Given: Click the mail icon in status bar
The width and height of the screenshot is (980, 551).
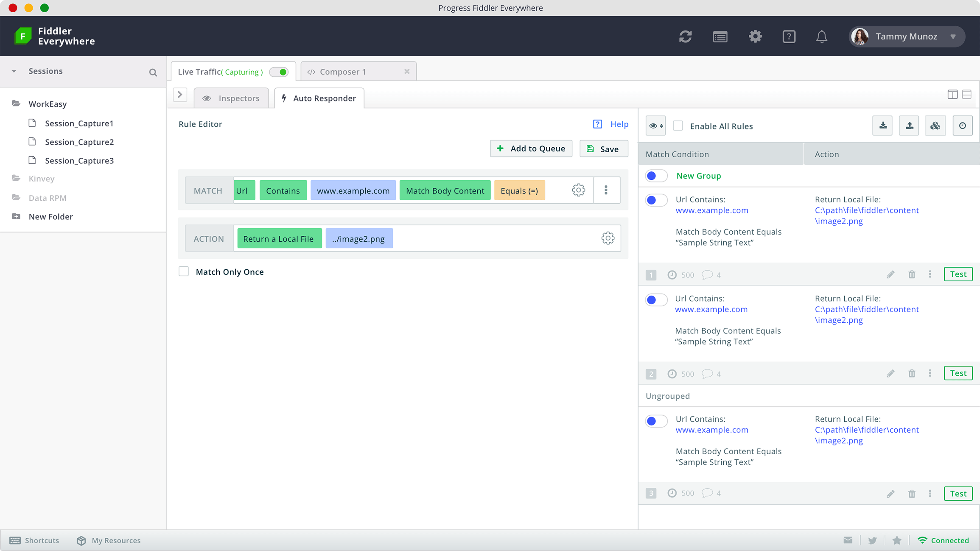Looking at the screenshot, I should click(x=848, y=540).
